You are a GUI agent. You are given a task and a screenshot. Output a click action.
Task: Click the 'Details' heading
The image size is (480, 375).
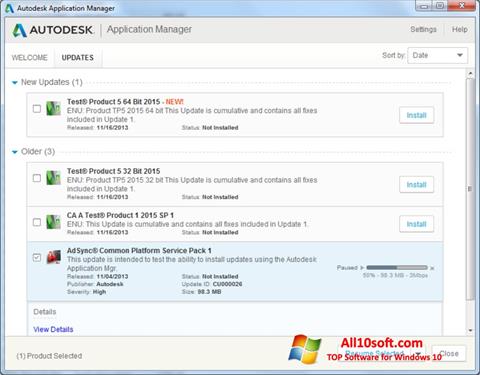click(45, 312)
